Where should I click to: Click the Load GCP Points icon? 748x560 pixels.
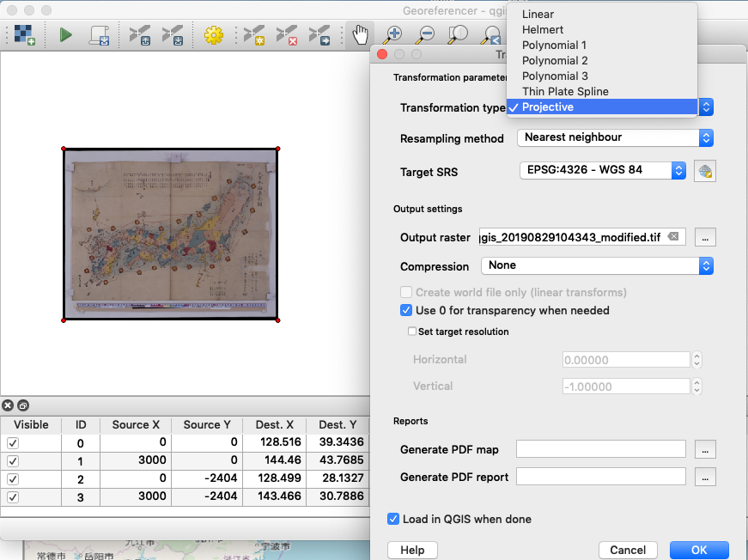pos(140,35)
